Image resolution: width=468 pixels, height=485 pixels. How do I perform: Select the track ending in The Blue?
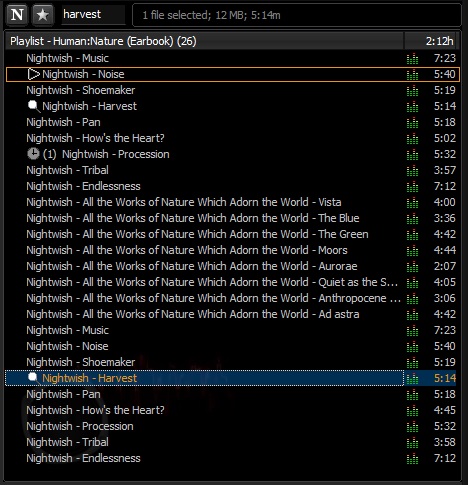(x=232, y=218)
